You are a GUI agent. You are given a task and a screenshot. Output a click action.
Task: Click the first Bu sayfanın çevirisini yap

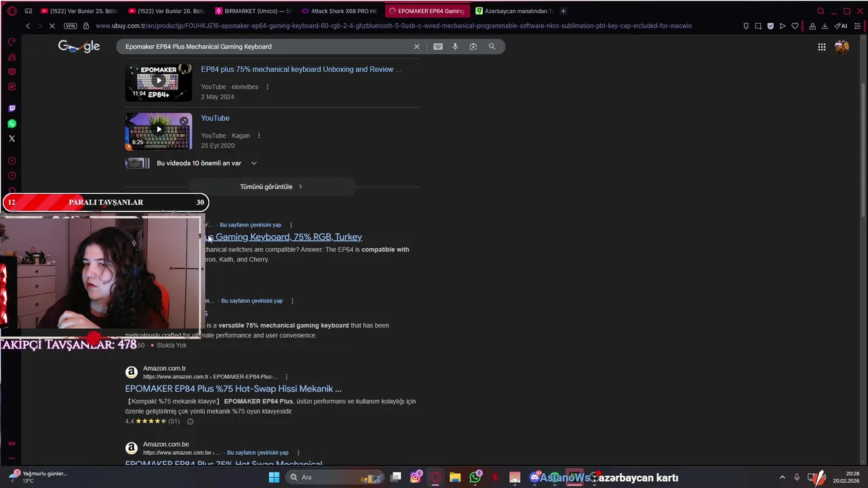pos(250,225)
